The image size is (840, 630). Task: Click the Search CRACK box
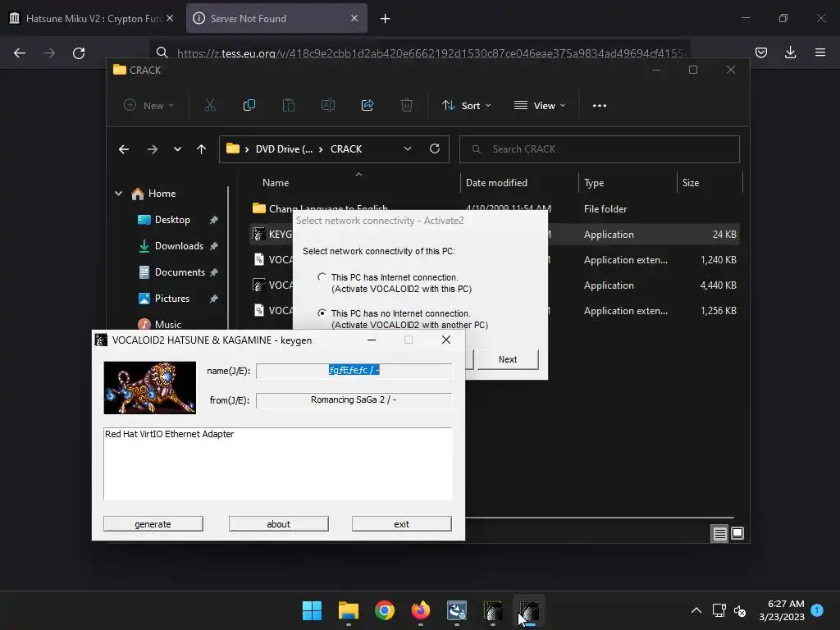pos(600,149)
